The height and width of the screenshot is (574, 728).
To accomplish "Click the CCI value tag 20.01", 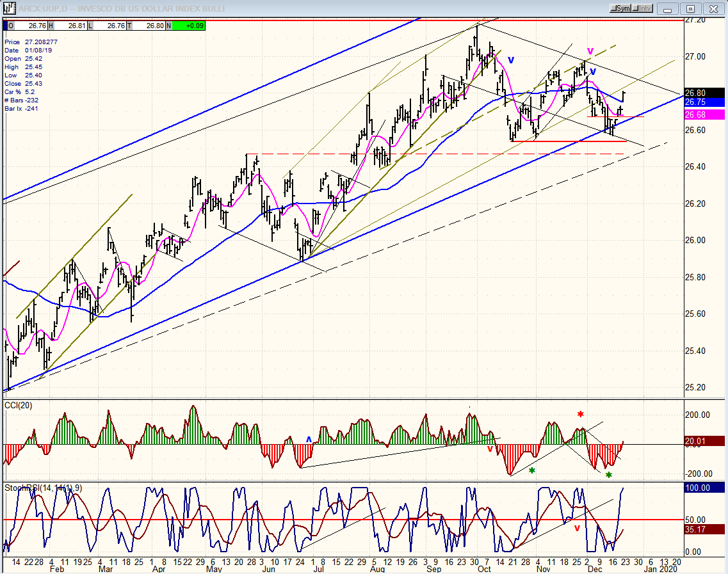I will (703, 440).
